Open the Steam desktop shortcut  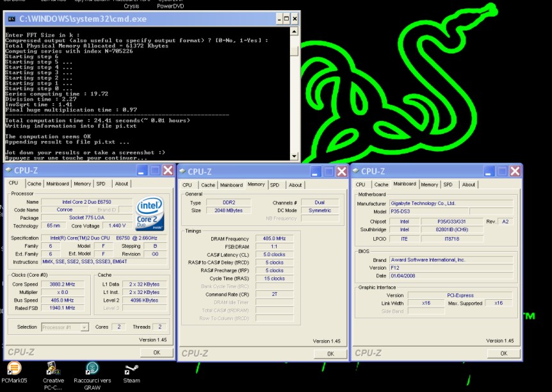(131, 373)
